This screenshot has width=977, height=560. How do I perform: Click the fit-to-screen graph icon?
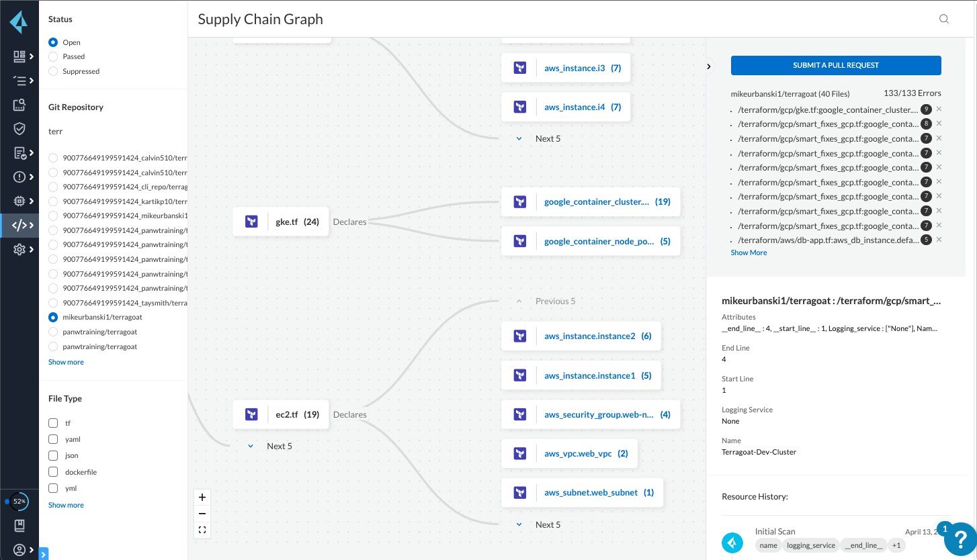202,530
